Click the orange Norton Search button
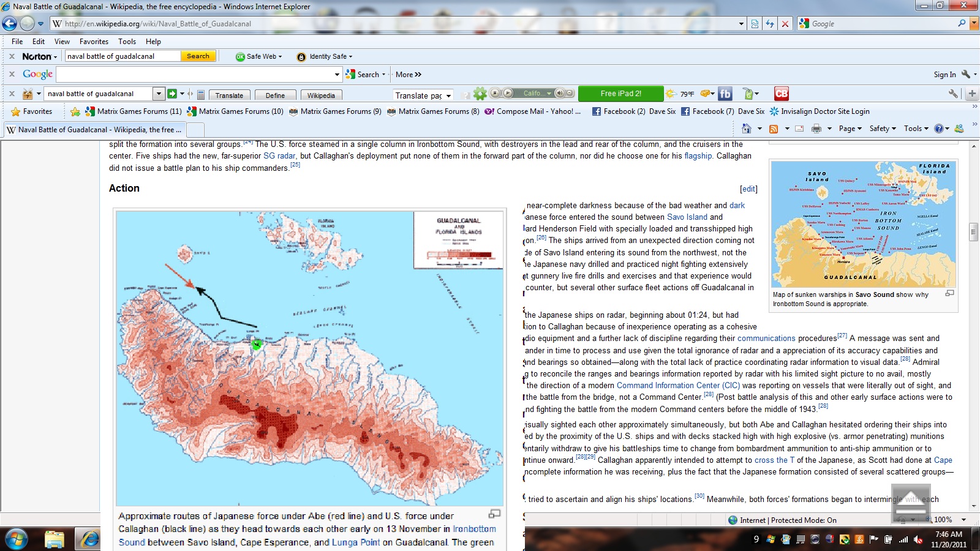This screenshot has height=551, width=980. coord(198,56)
